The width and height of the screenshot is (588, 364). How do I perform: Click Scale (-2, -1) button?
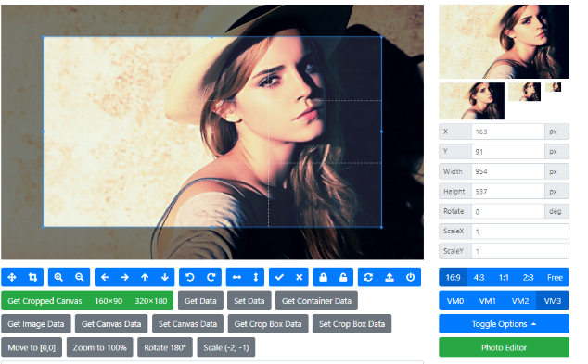pos(226,347)
